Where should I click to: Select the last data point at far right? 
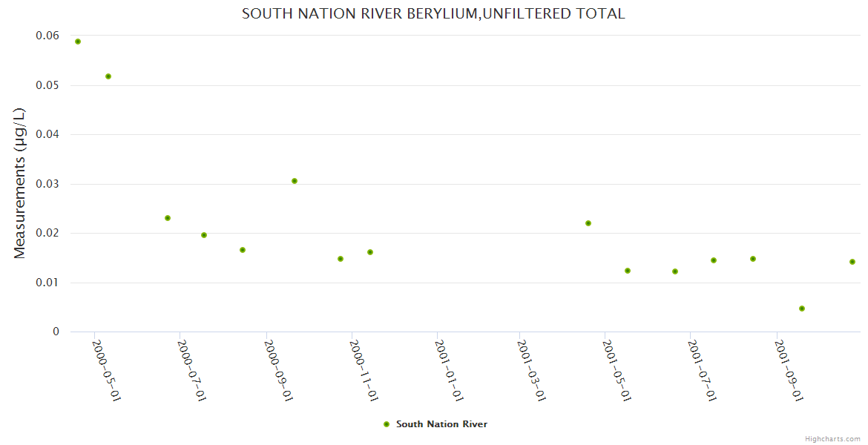pos(852,262)
